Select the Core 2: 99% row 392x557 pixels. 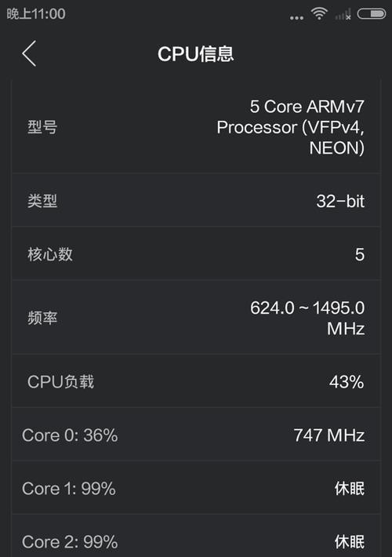tap(196, 537)
